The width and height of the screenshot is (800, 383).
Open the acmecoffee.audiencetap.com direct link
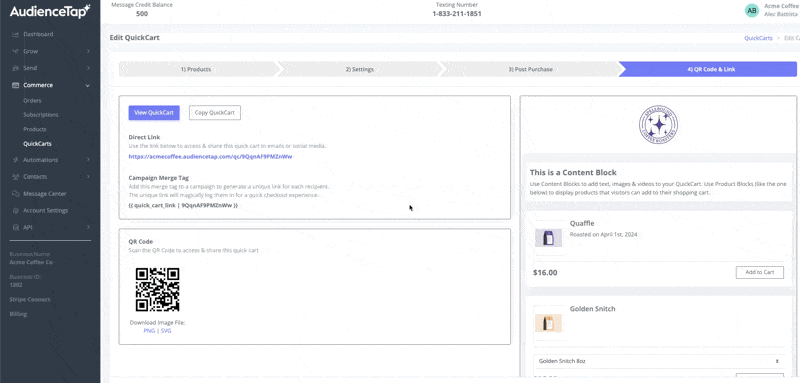click(x=210, y=157)
